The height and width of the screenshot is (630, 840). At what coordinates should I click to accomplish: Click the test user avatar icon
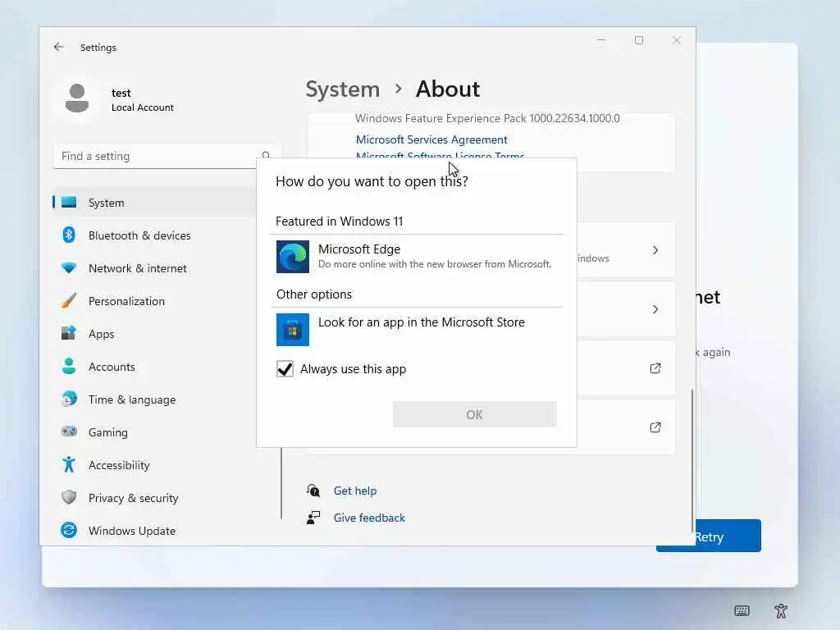pyautogui.click(x=77, y=98)
